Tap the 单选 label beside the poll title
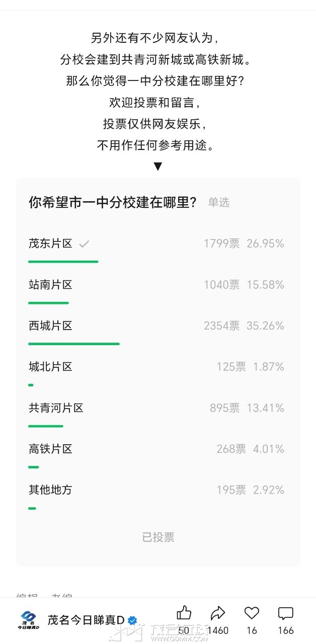316x644 pixels. pyautogui.click(x=219, y=202)
